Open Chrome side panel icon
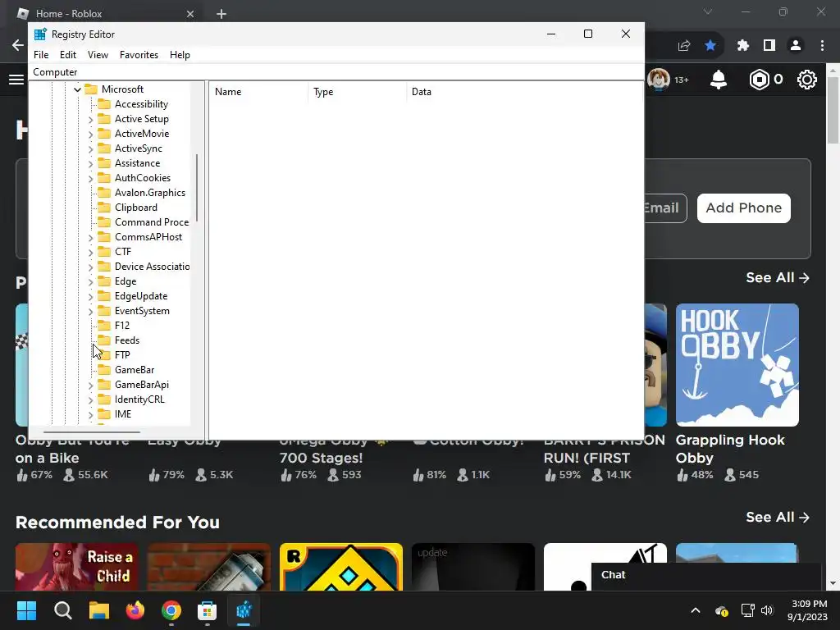The width and height of the screenshot is (840, 630). [x=769, y=46]
